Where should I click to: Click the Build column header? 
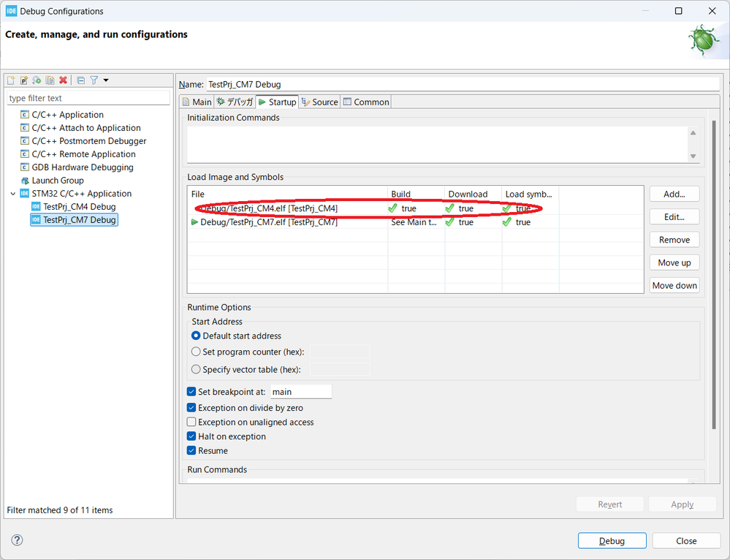coord(417,194)
